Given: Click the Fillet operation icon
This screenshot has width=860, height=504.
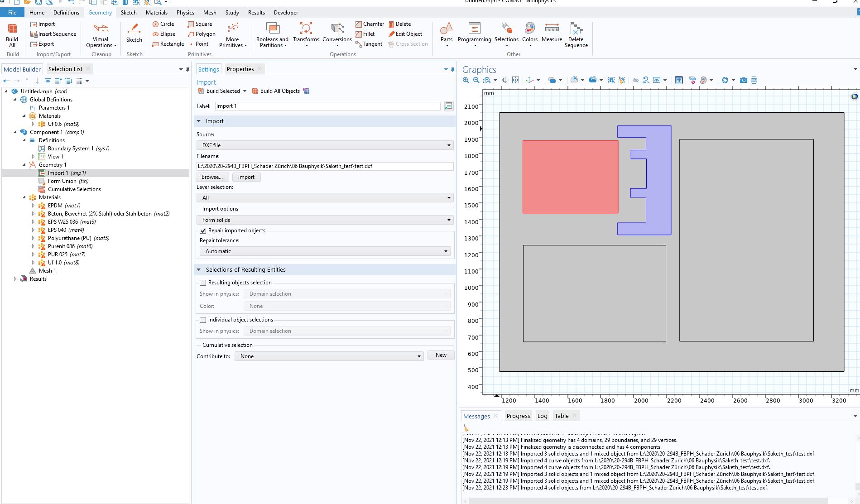Looking at the screenshot, I should click(359, 34).
